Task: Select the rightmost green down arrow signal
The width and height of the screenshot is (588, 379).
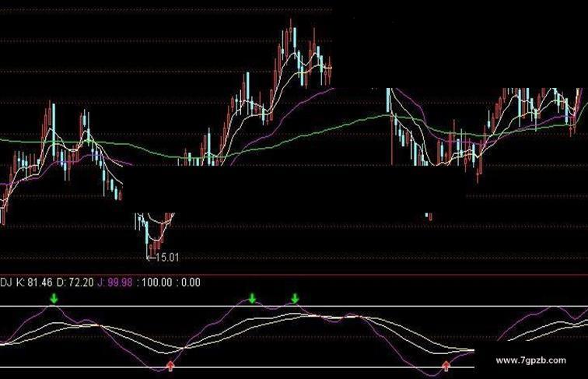Action: coord(295,299)
